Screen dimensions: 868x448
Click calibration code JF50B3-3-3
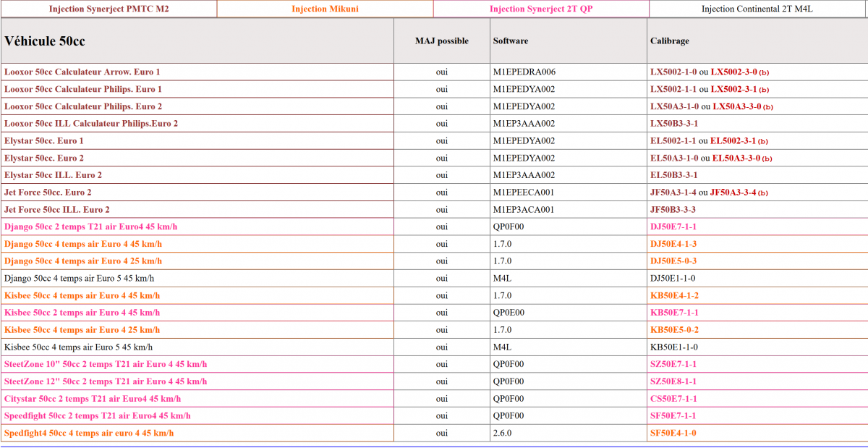(x=673, y=210)
